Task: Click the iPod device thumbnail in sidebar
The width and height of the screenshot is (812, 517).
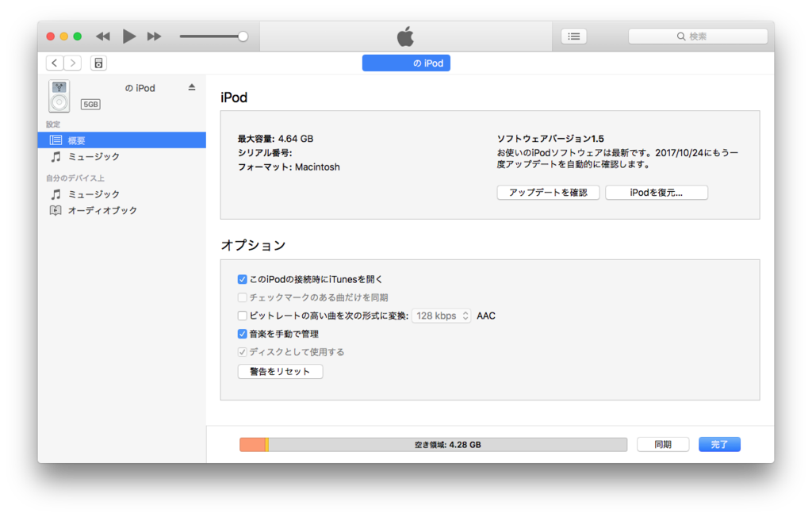Action: [x=59, y=97]
